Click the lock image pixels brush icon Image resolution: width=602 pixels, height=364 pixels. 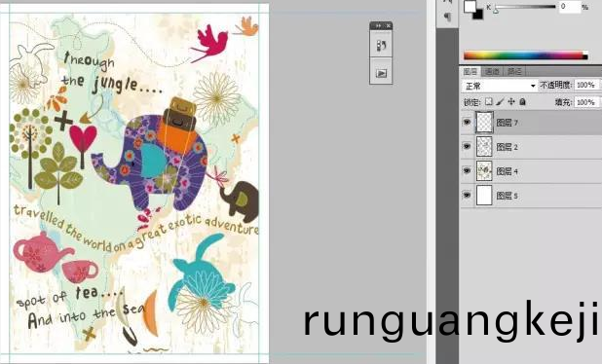point(500,101)
